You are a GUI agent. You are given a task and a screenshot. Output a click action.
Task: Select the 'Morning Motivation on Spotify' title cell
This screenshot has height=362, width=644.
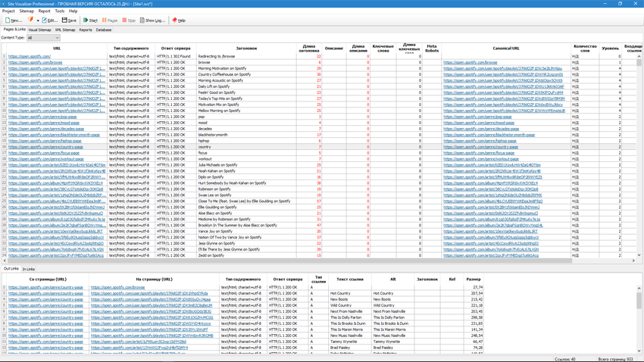[246, 69]
